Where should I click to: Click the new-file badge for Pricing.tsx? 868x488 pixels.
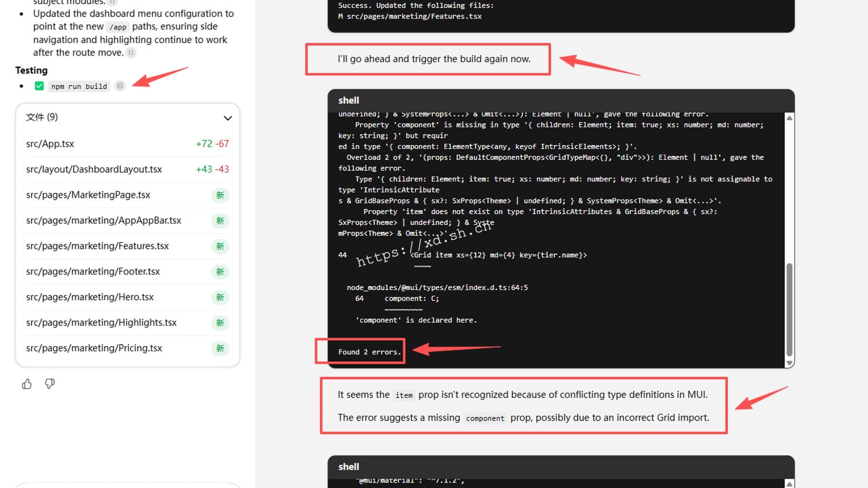point(220,348)
